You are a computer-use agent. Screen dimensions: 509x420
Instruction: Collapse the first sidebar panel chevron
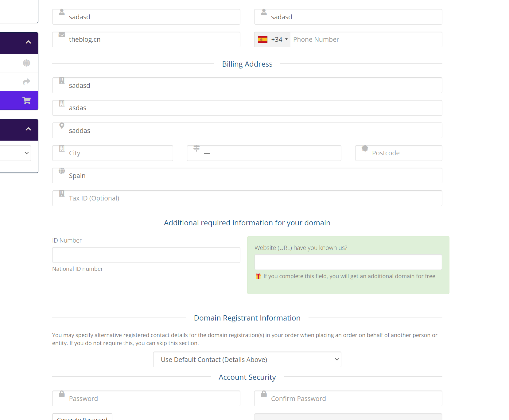(x=28, y=42)
